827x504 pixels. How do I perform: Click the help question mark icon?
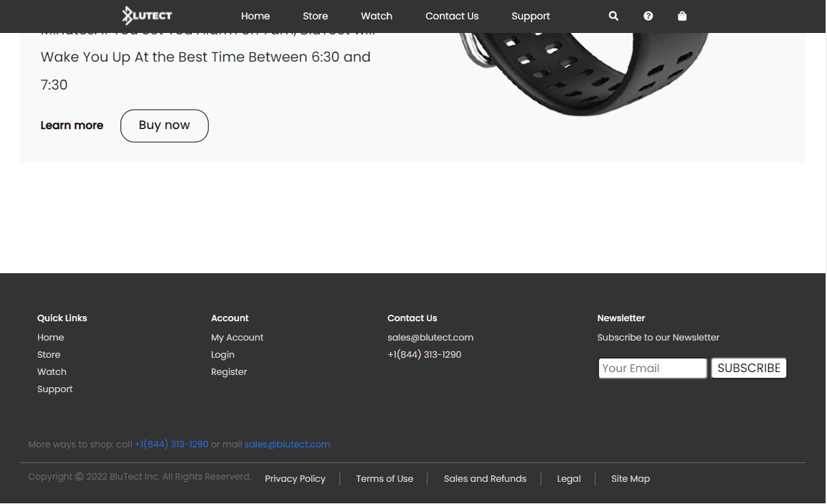tap(648, 16)
